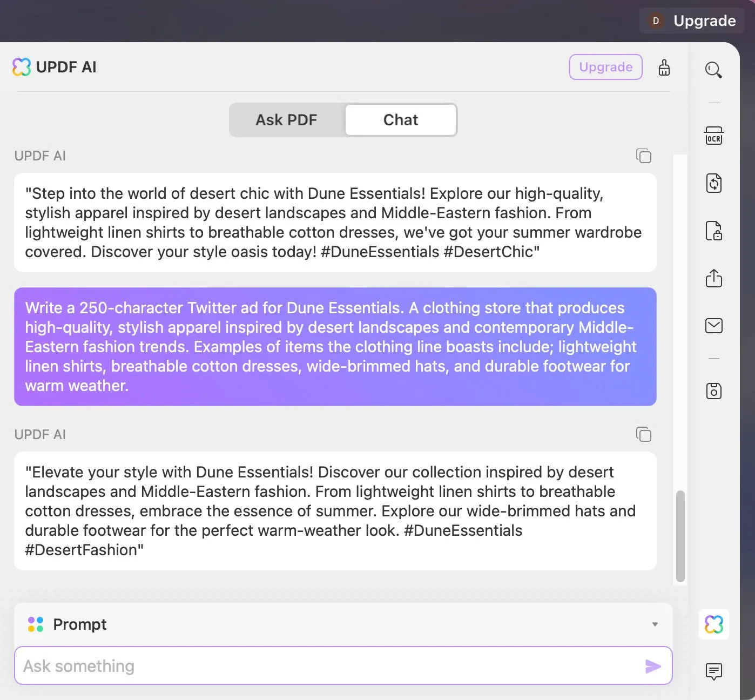
Task: Click the save file disk icon
Action: pos(714,391)
